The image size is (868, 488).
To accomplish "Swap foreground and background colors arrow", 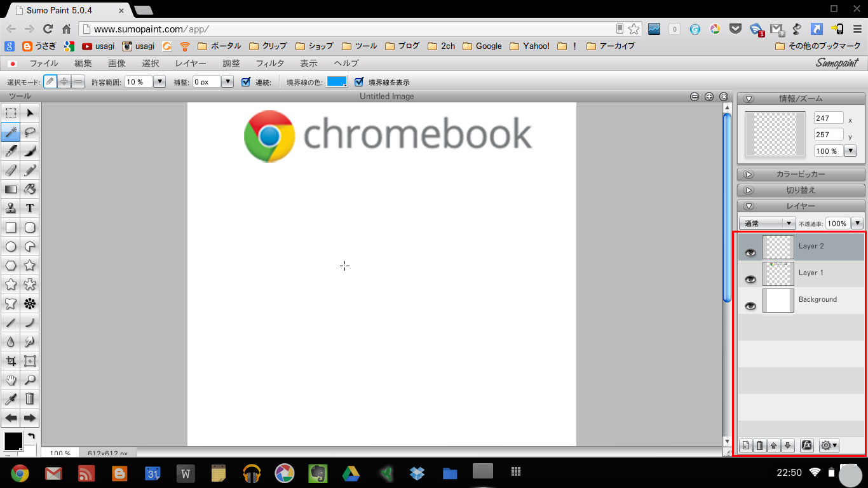I will (31, 436).
